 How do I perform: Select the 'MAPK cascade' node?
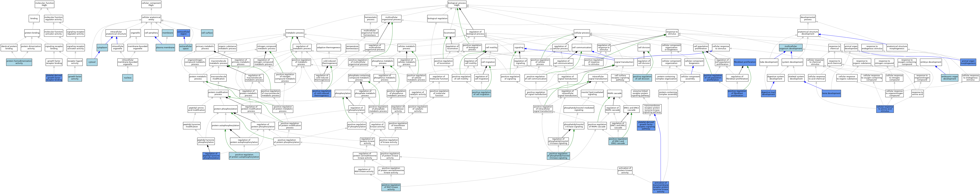click(x=614, y=93)
